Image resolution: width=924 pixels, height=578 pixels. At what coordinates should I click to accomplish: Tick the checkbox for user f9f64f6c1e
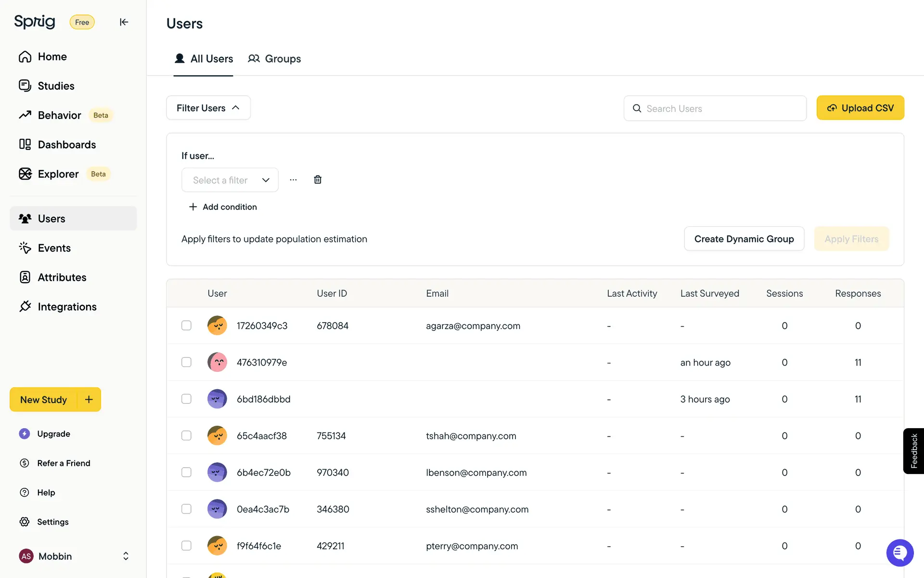(x=186, y=546)
